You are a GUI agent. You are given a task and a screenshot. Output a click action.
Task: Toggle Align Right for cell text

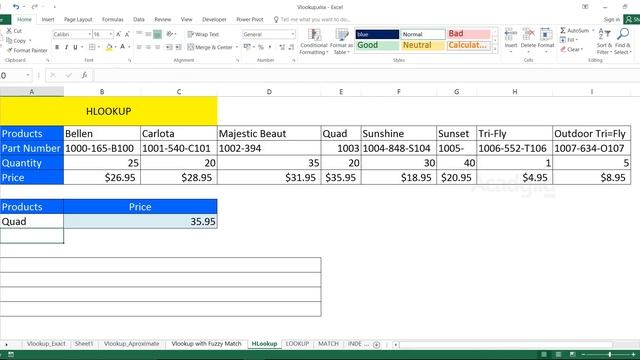click(157, 47)
